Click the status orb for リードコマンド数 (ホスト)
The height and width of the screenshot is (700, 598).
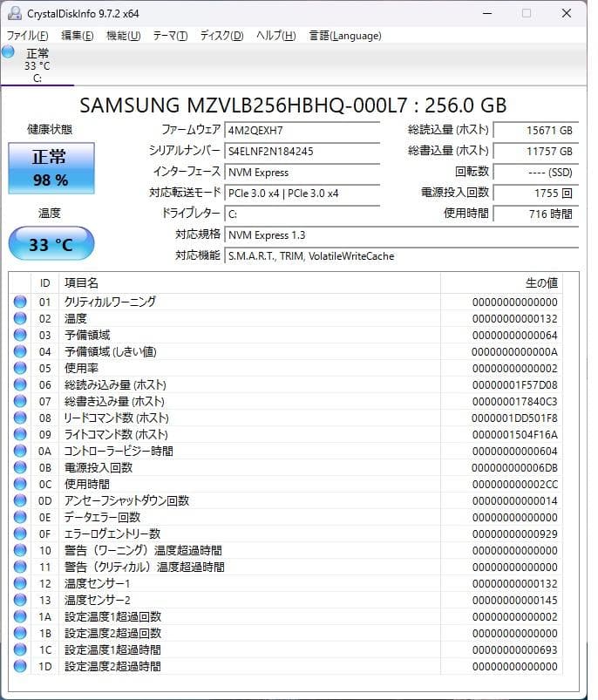click(x=20, y=418)
